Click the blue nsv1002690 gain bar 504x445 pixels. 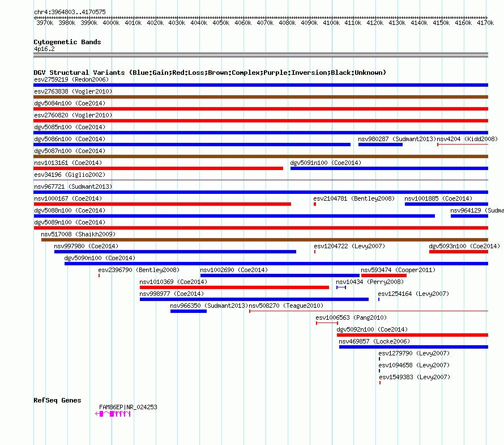click(x=280, y=276)
